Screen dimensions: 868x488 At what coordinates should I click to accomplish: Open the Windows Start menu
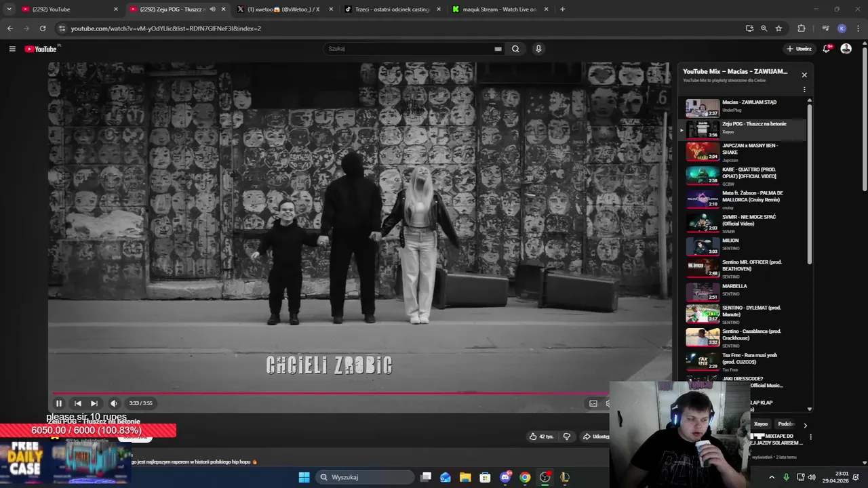(304, 477)
